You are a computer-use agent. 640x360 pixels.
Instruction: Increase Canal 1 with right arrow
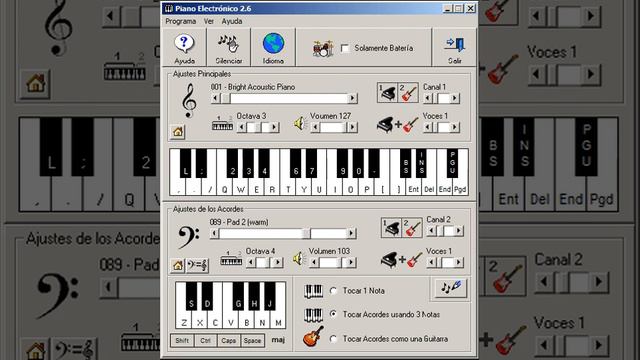click(x=455, y=98)
